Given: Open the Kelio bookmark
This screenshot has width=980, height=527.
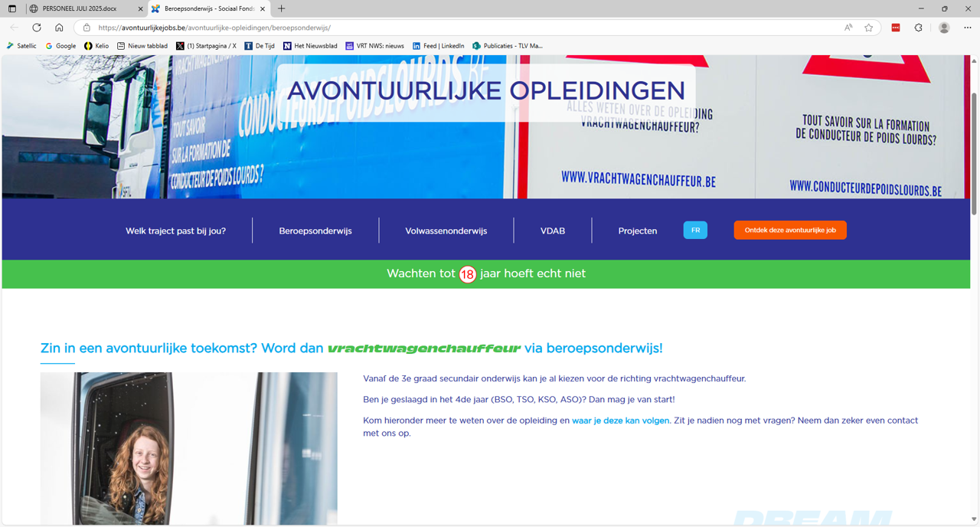Looking at the screenshot, I should (96, 46).
